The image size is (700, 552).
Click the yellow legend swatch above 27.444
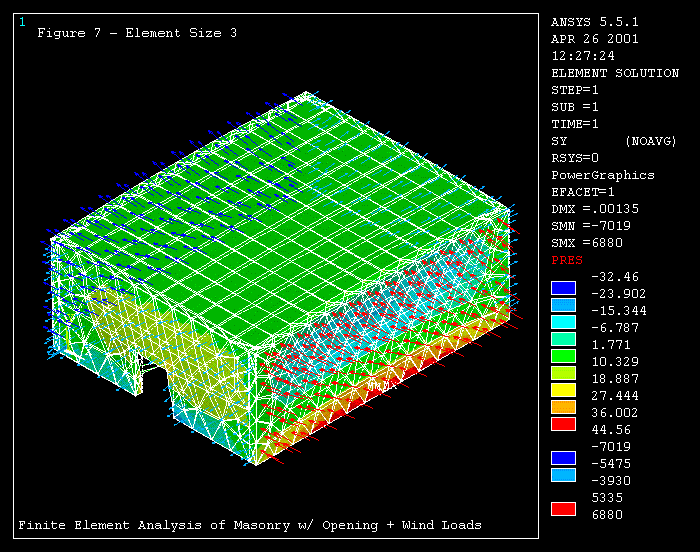click(564, 389)
